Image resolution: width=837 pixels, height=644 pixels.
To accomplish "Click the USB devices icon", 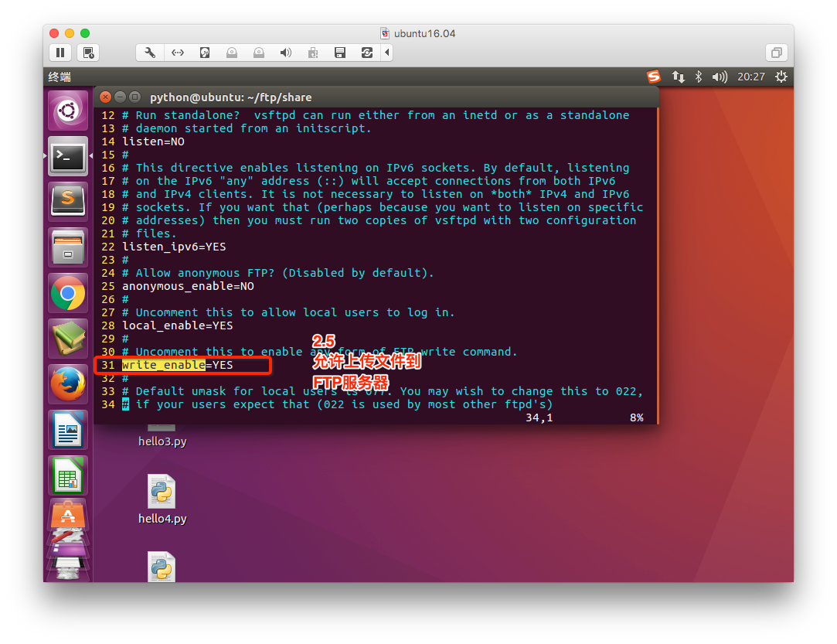I will (x=313, y=53).
